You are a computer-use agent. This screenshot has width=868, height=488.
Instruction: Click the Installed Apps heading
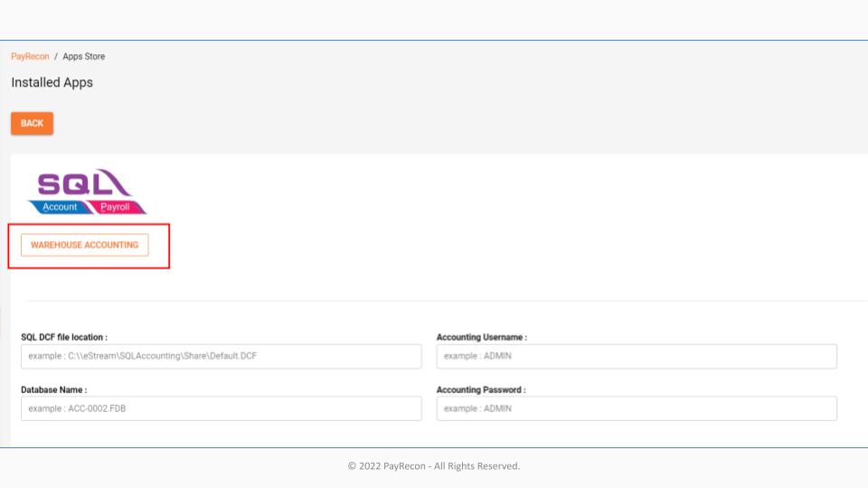click(x=52, y=82)
